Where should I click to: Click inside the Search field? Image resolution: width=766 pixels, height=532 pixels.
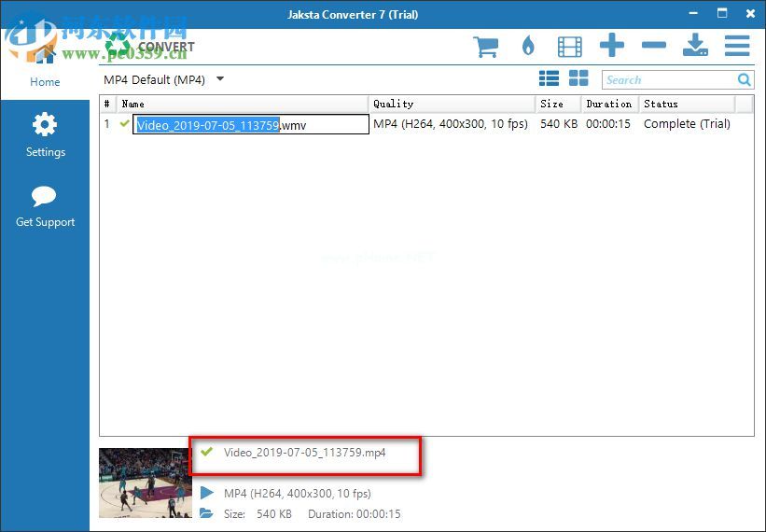[667, 80]
